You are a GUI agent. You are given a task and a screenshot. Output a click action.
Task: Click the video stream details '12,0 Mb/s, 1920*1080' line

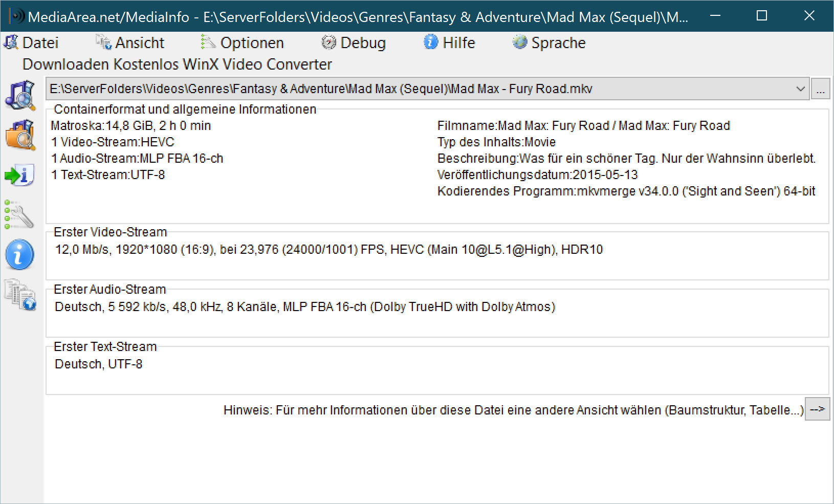click(x=329, y=250)
